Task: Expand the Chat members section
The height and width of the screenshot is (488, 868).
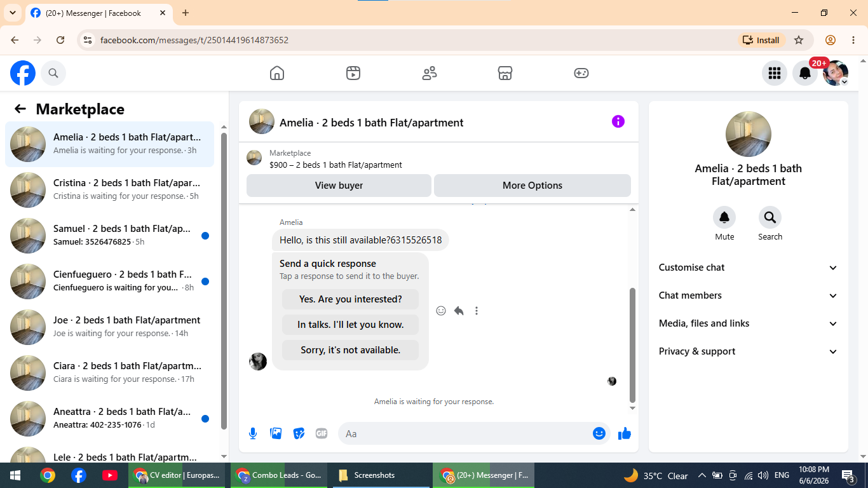Action: point(749,295)
